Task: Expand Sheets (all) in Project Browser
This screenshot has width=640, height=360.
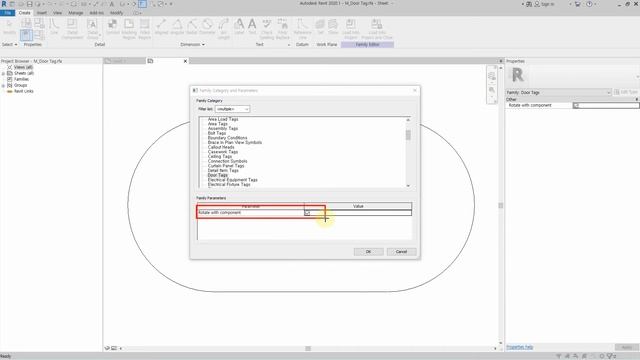Action: pos(3,73)
